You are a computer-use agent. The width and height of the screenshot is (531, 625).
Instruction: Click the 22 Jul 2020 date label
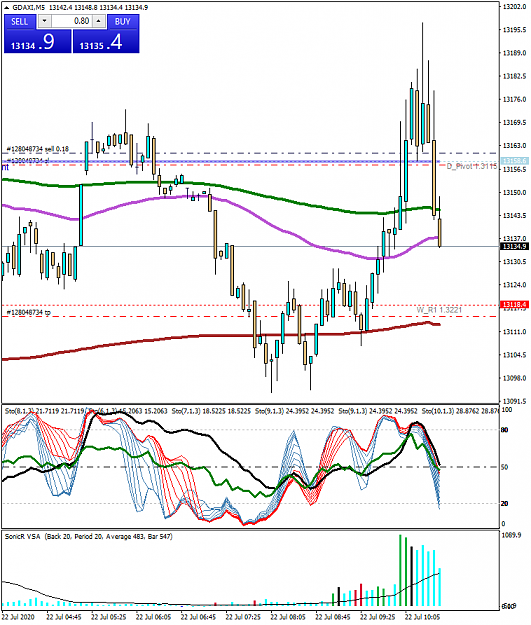point(18,617)
